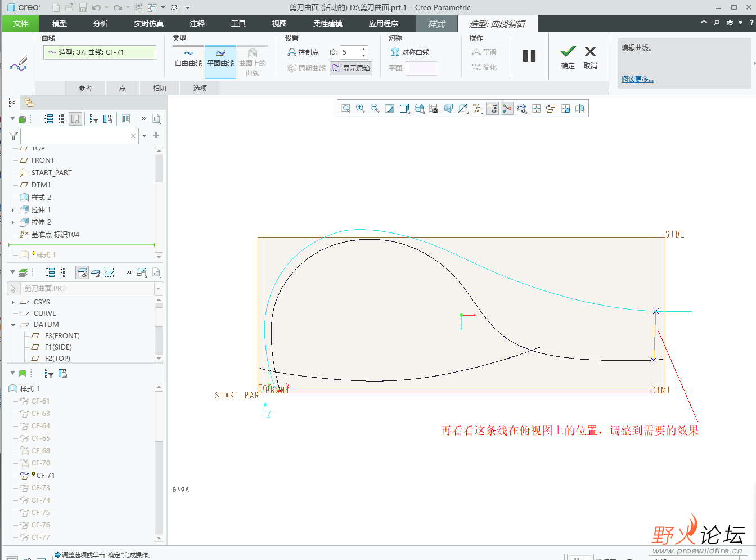Toggle layer visibility eye icon in layer toolbar

[82, 272]
